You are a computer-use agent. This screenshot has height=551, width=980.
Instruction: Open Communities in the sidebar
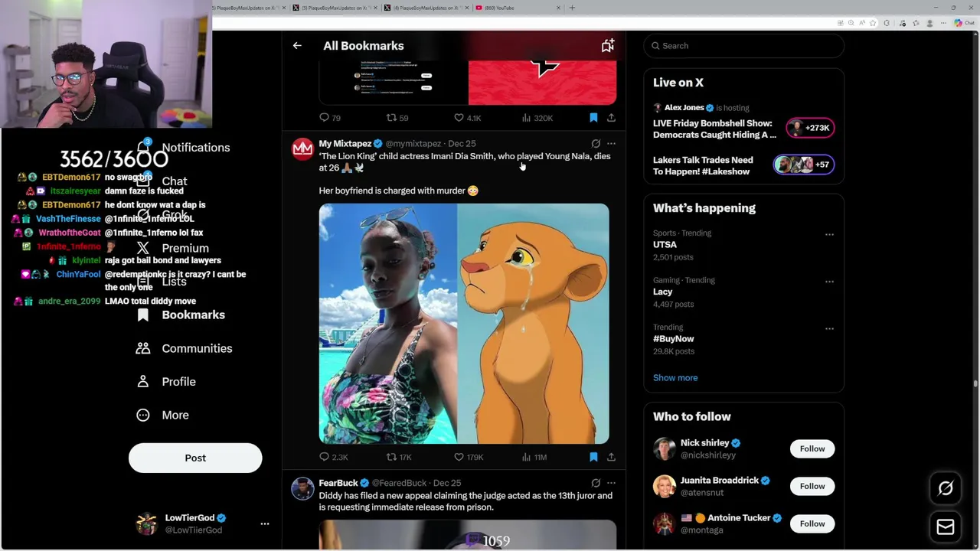184,348
